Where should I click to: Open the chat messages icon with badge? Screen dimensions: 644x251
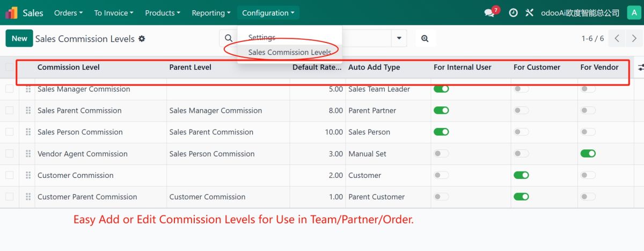pyautogui.click(x=490, y=13)
